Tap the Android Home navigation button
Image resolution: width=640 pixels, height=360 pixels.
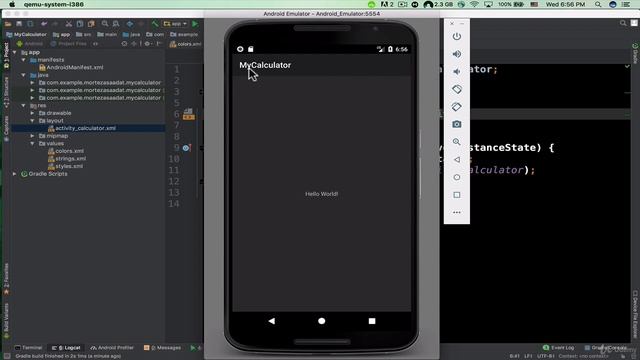point(322,321)
